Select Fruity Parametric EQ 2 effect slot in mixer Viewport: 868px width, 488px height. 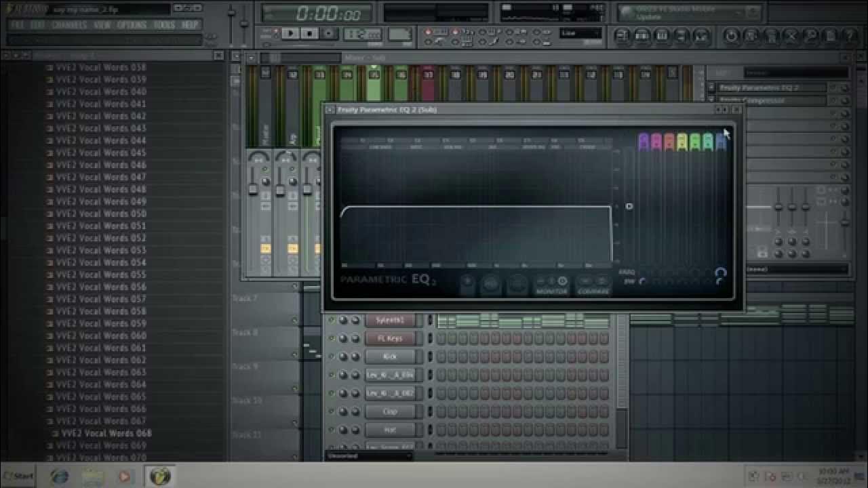772,87
